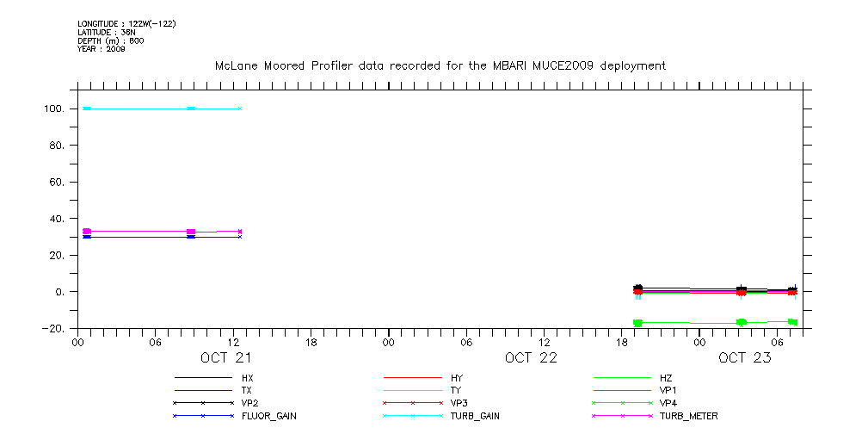Click the cyan TURB_GAIN legend line sample

click(411, 416)
